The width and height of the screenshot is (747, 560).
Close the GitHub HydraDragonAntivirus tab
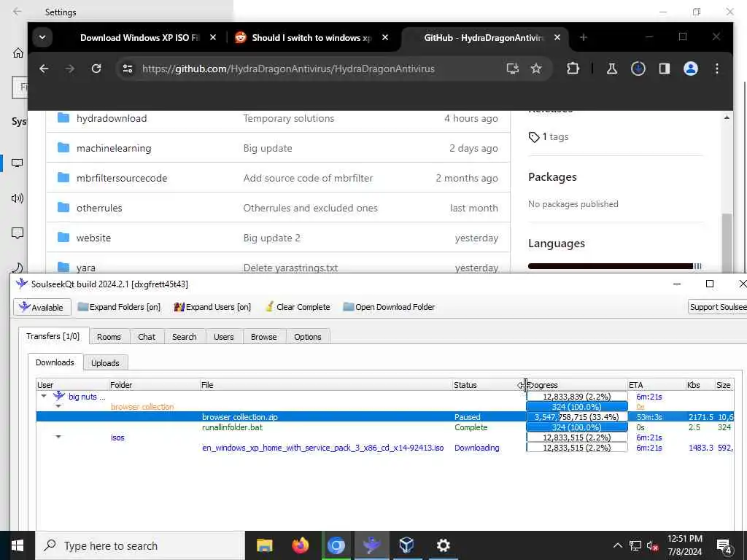(x=557, y=38)
